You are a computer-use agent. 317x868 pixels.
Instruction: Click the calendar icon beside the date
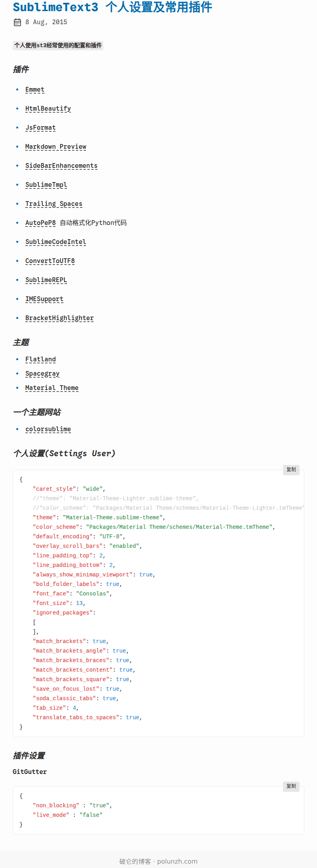pos(17,22)
